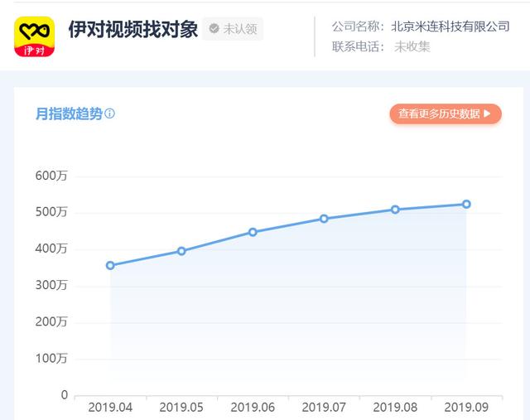Select the 2019.07 data point on chart
This screenshot has width=530, height=420.
(324, 219)
